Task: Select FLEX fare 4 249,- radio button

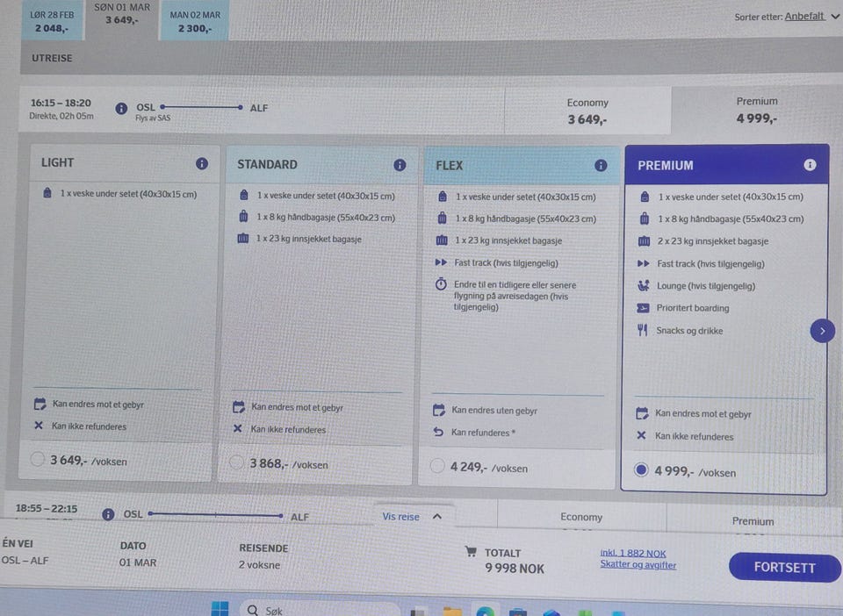Action: pos(437,466)
